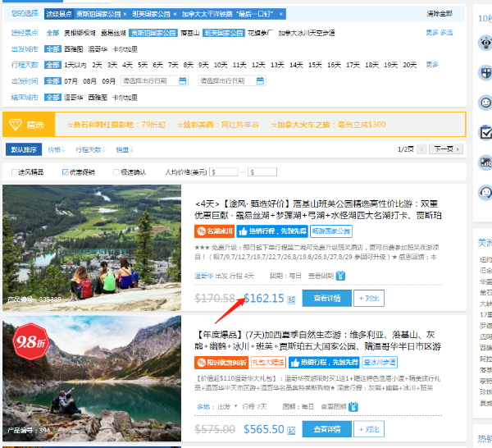Click calendar icon beside 查看团期 on 7天 tour
This screenshot has width=492, height=448.
[x=353, y=406]
